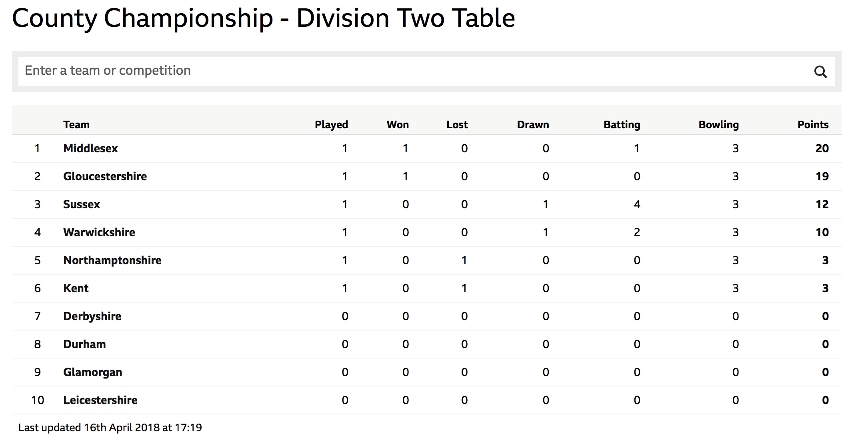Select Sussex in the table
868x438 pixels.
82,204
